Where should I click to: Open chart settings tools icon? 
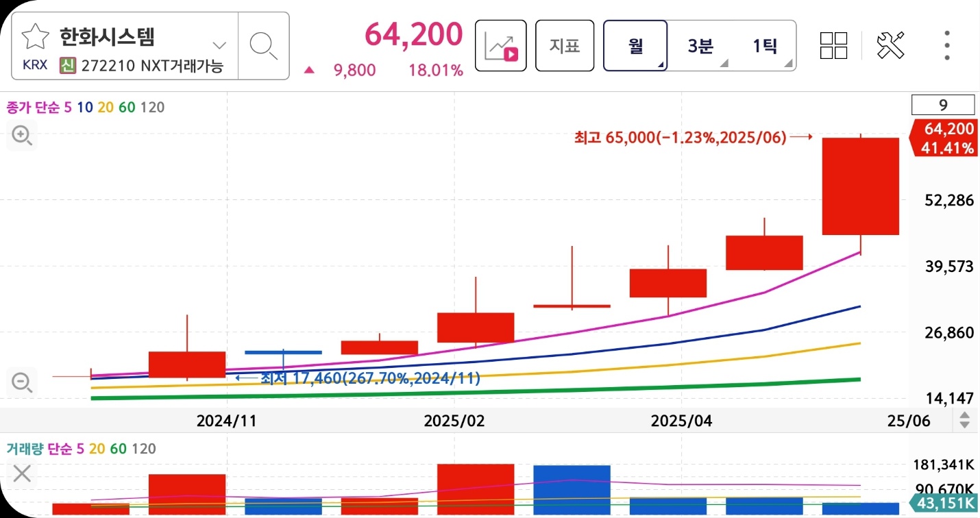891,45
